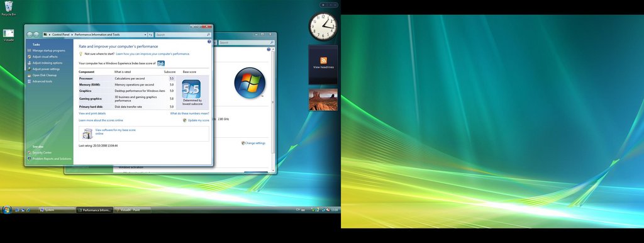This screenshot has height=243, width=644.
Task: Expand the Control Panel breadcrumb arrow
Action: (x=72, y=35)
